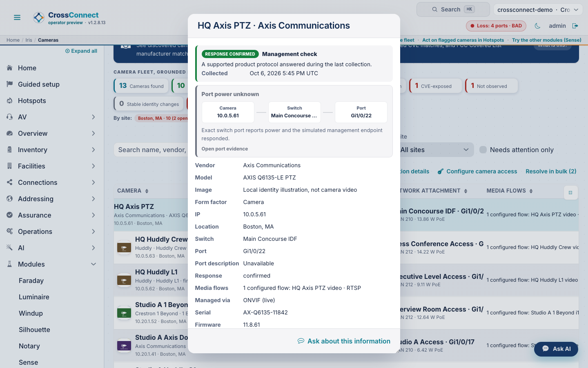Image resolution: width=588 pixels, height=368 pixels.
Task: Click Open port evidence link
Action: click(x=225, y=149)
